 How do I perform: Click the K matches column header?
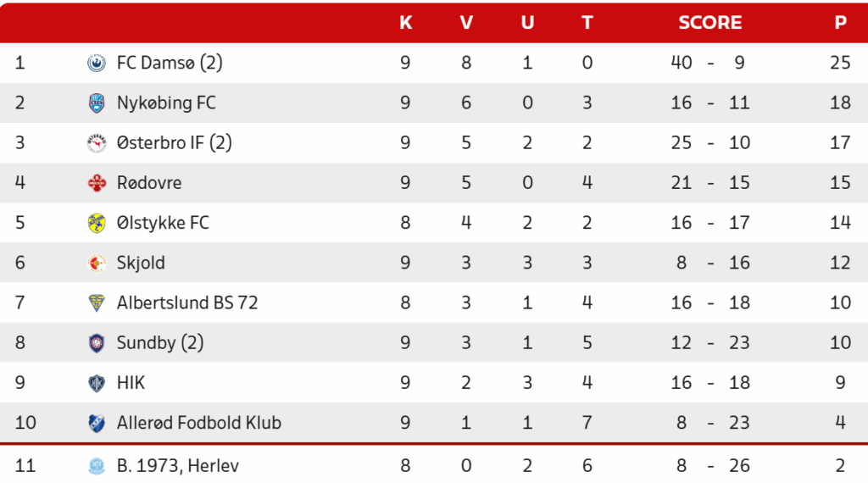pos(406,23)
